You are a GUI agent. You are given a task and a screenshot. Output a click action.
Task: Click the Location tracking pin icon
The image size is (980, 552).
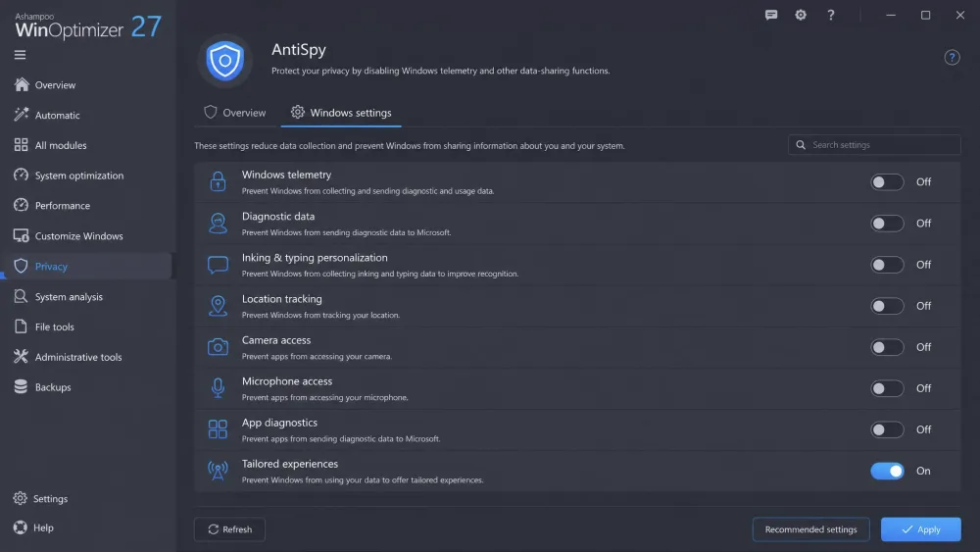(218, 306)
